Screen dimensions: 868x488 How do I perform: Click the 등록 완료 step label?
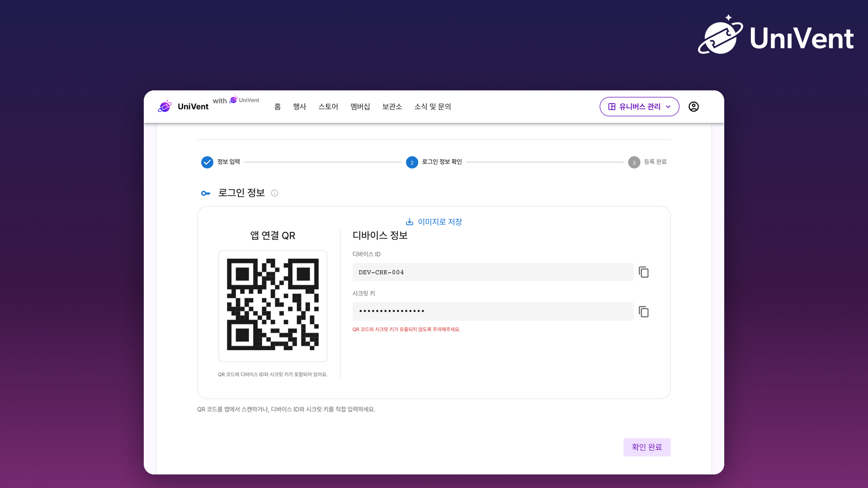coord(655,162)
